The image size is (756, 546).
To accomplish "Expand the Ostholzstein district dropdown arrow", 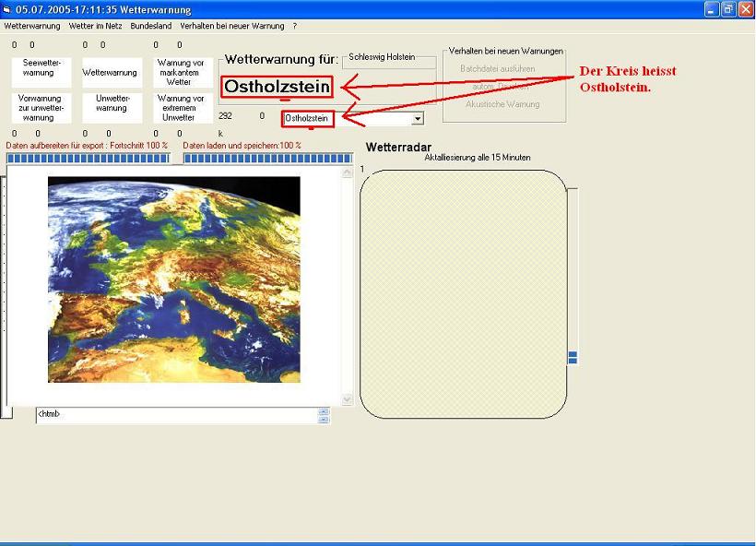I will click(417, 119).
